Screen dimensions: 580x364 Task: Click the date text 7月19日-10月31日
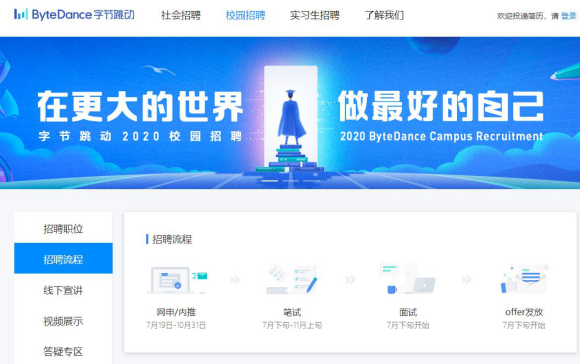click(176, 325)
